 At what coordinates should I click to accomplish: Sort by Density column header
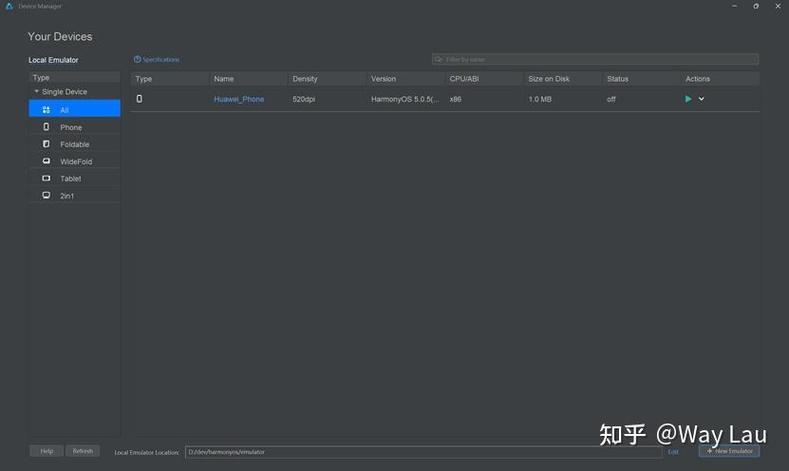coord(305,79)
